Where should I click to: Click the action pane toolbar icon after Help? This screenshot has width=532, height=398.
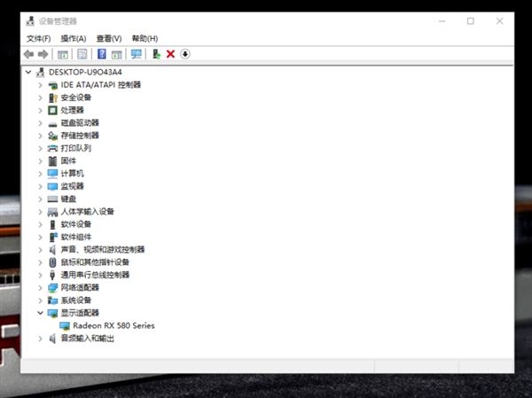[x=117, y=54]
